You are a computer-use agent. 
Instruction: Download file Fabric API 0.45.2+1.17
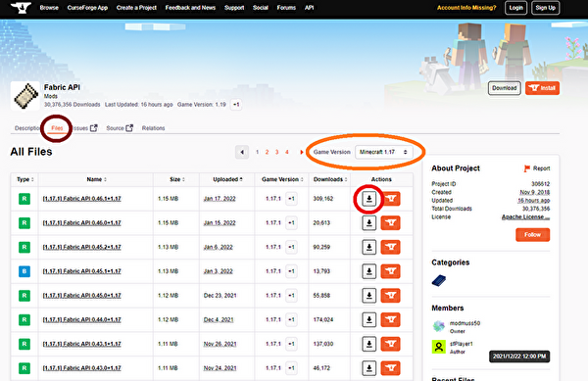pos(369,247)
